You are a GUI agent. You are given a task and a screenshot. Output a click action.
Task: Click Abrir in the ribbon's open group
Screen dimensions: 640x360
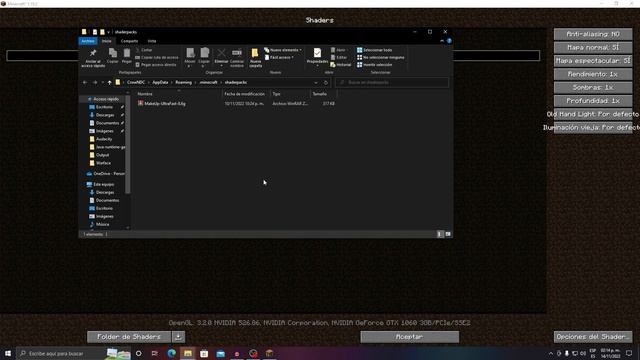click(x=338, y=50)
